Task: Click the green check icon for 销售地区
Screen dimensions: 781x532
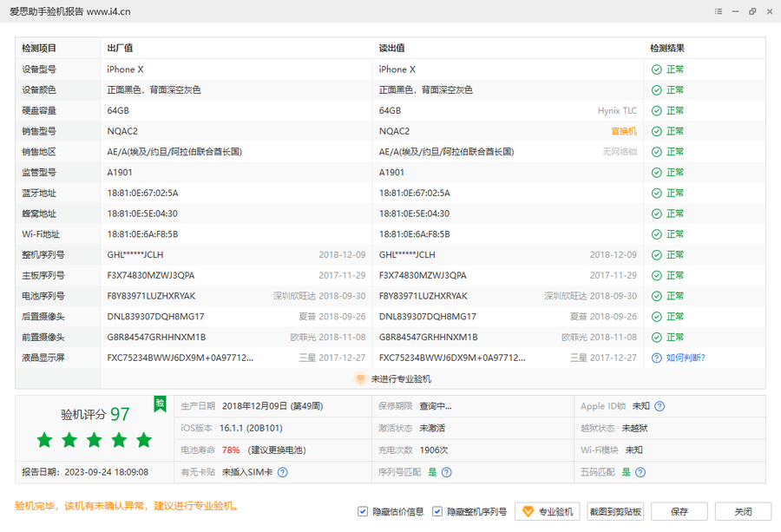Action: (x=657, y=152)
